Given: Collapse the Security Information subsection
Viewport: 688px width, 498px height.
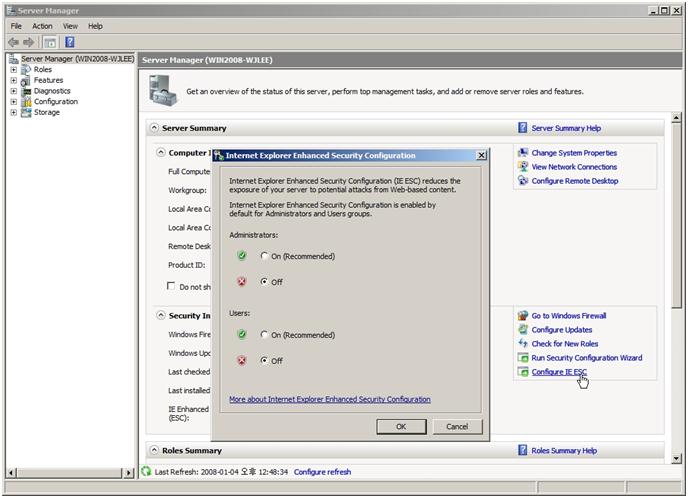Looking at the screenshot, I should 161,315.
